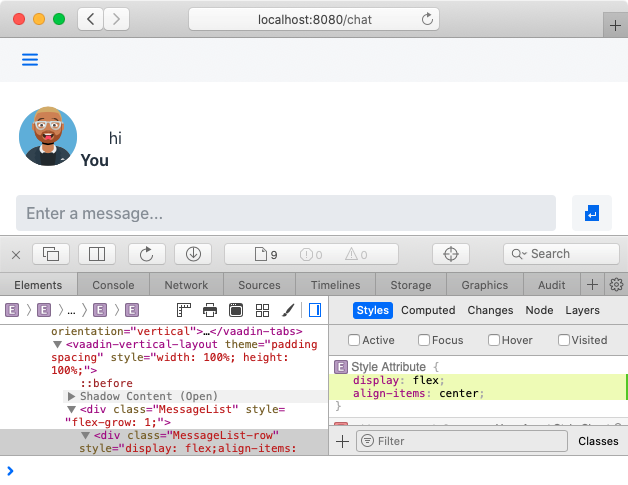
Task: Collapse the vaadin-vertical-layout node
Action: (x=58, y=345)
